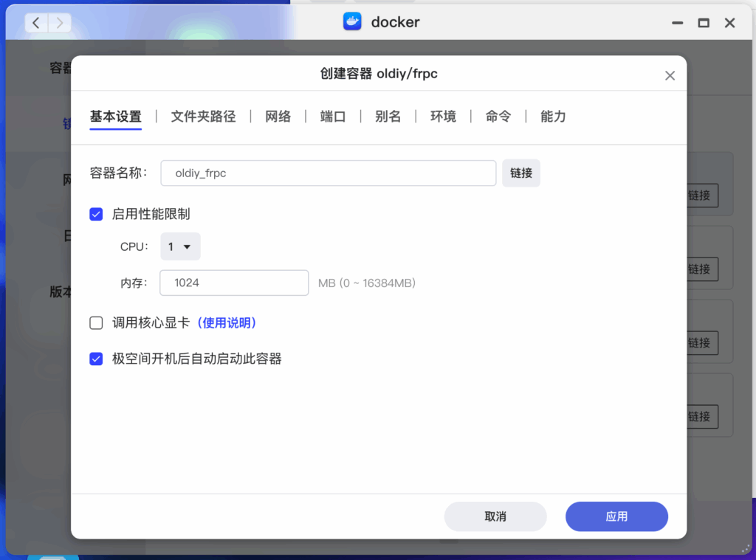
Task: Click the container name text field
Action: point(328,172)
